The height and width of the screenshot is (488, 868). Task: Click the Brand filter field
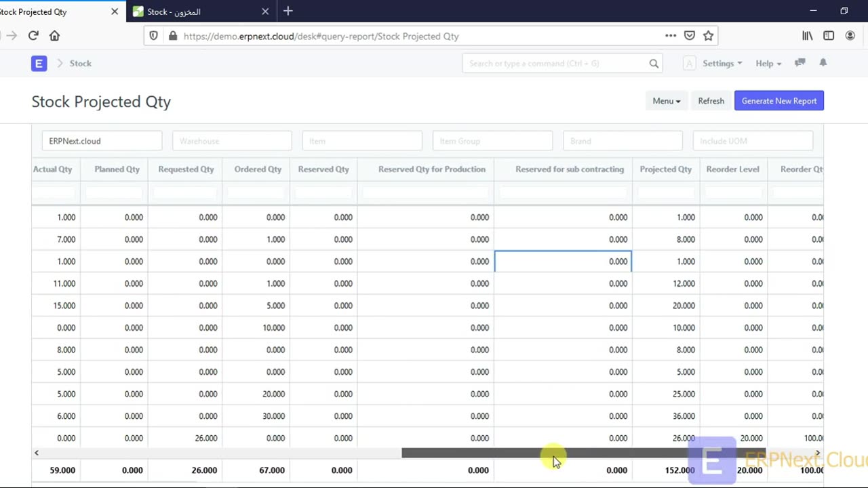point(623,141)
